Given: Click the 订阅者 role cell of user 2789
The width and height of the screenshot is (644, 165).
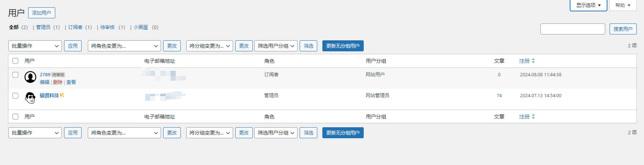Looking at the screenshot, I should (272, 74).
